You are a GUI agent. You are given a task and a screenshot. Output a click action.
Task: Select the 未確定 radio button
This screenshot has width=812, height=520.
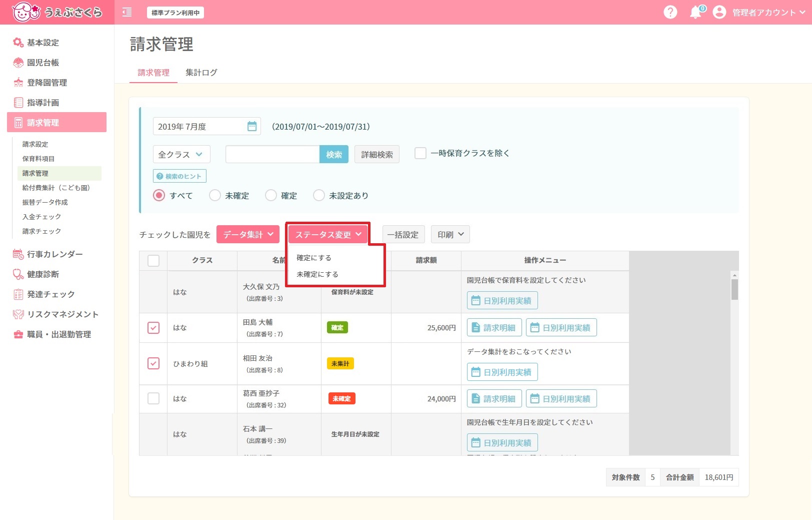215,195
